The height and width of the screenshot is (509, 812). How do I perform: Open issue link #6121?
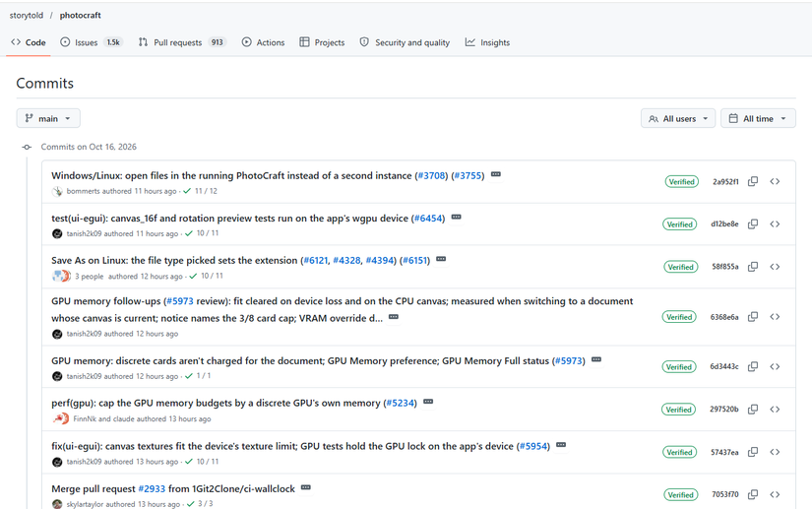click(315, 261)
